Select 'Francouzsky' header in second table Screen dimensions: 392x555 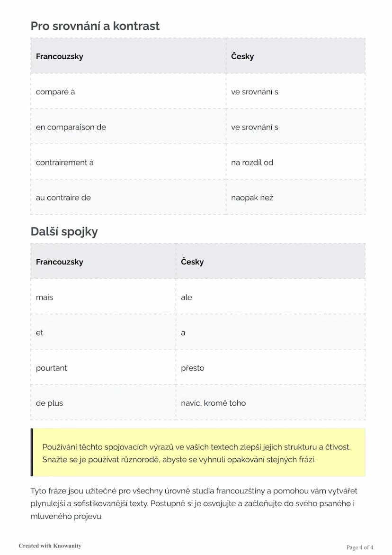[59, 262]
